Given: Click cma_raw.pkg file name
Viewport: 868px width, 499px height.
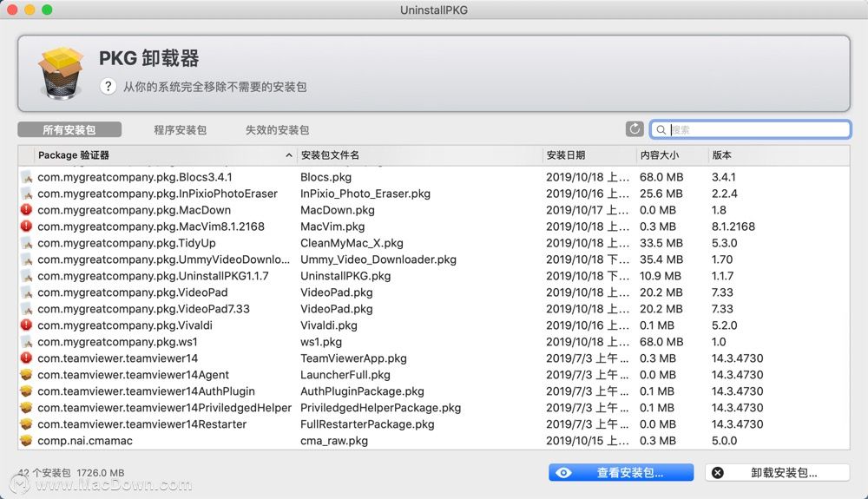Looking at the screenshot, I should point(334,441).
